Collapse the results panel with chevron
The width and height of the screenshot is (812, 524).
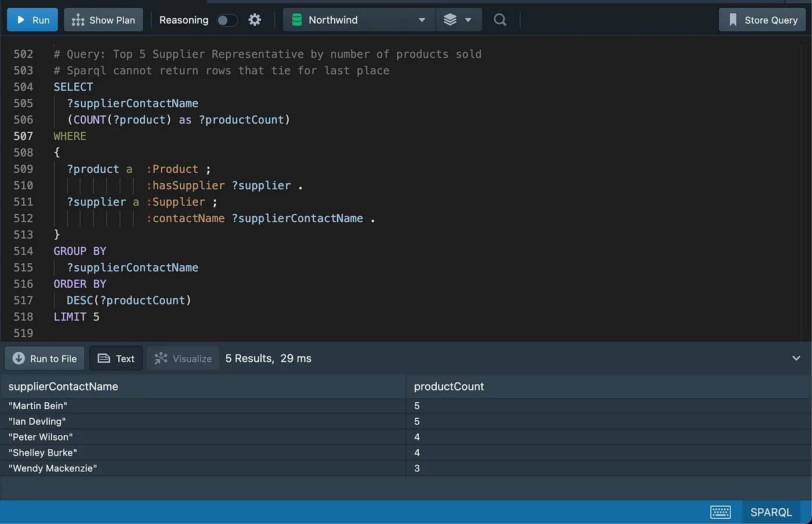(796, 359)
